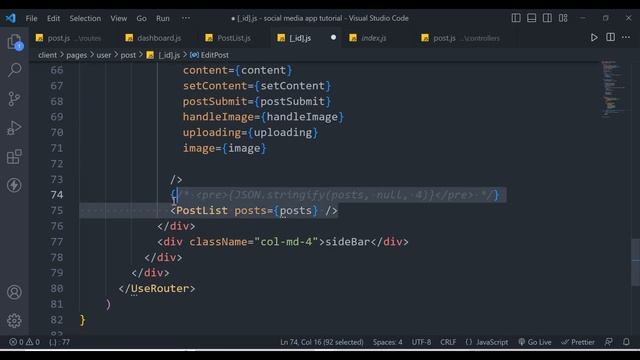Click the [_id].js breadcrumb
This screenshot has width=640, height=360.
(x=164, y=55)
